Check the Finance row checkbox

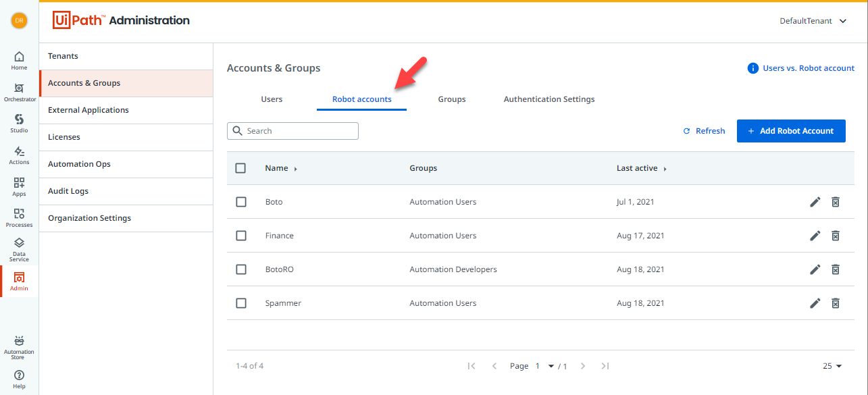[241, 236]
